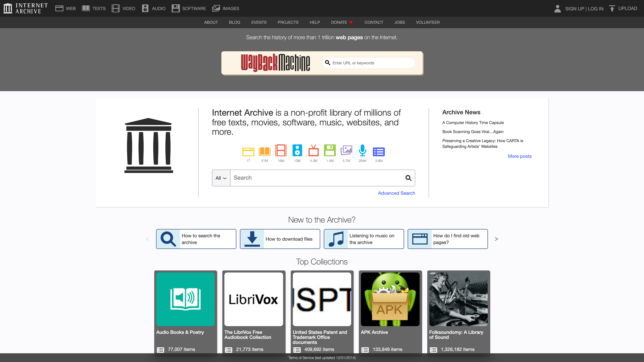This screenshot has height=362, width=644.
Task: Open the Web section in top nav
Action: (x=66, y=9)
